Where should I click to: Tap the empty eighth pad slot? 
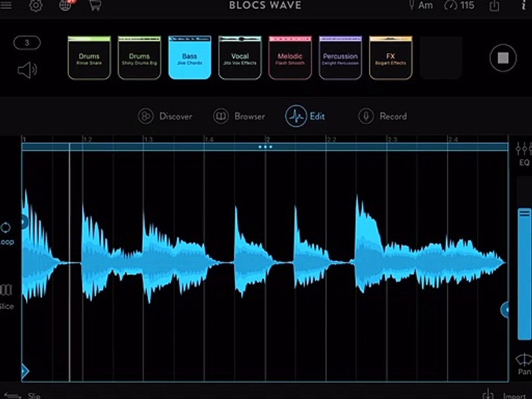click(441, 58)
